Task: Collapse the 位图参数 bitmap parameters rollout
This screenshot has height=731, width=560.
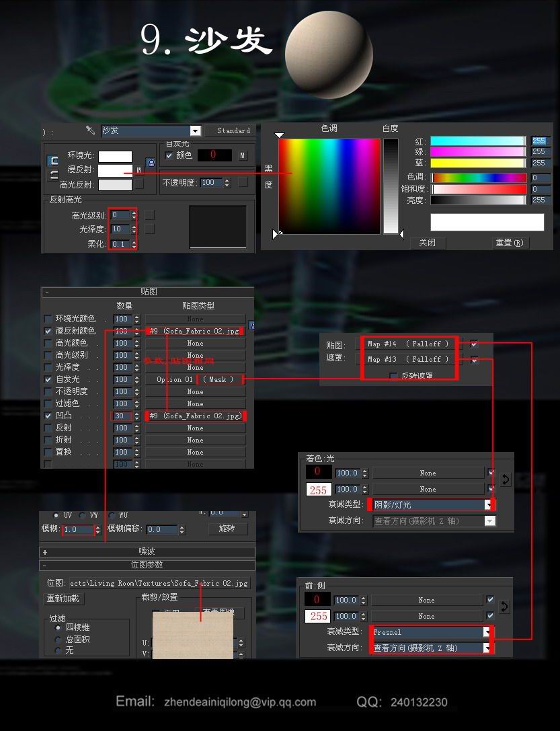Action: coord(147,565)
